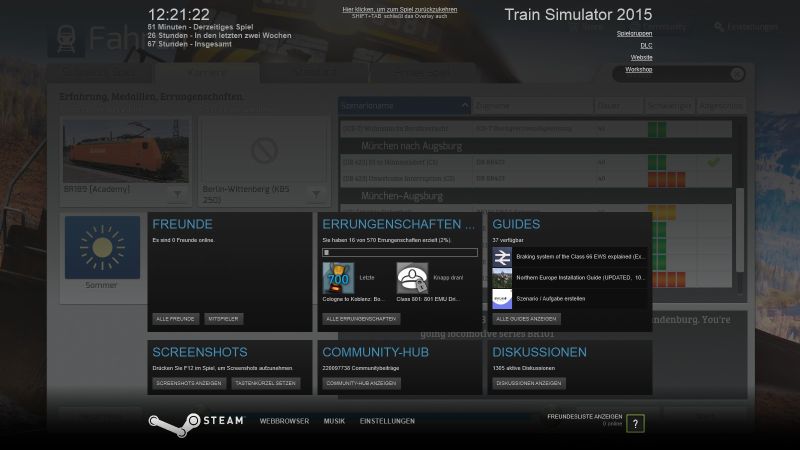Select the BR189 orange locomotive thumbnail
Image resolution: width=800 pixels, height=450 pixels.
(x=126, y=151)
